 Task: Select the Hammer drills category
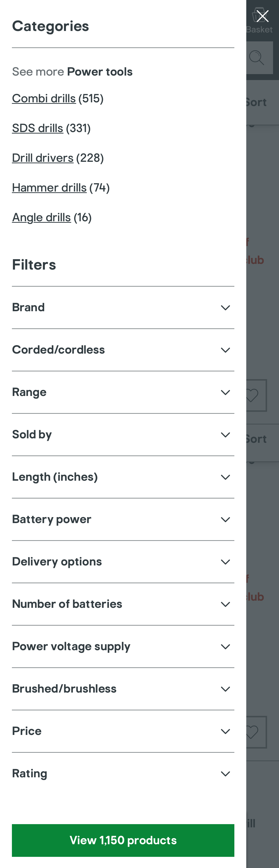pyautogui.click(x=49, y=188)
